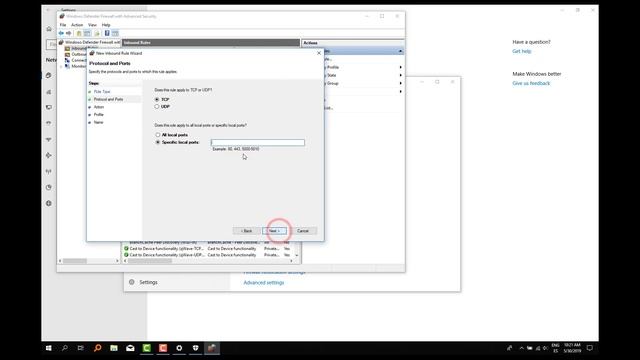Click the back arrow toolbar icon
Screen dimensions: 640x360
(x=61, y=33)
